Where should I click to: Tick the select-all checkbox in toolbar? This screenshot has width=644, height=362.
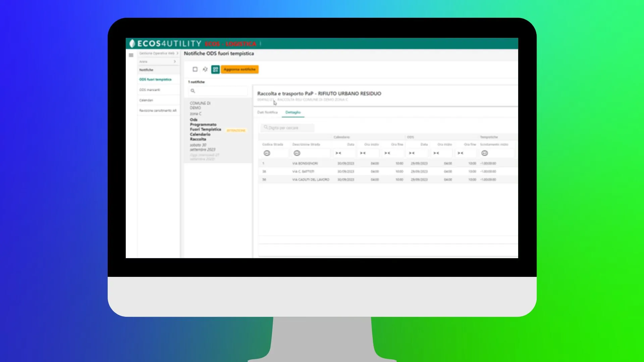pos(195,69)
